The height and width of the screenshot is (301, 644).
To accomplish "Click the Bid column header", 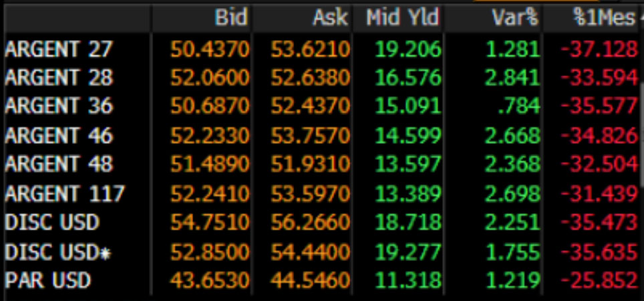I will [x=231, y=18].
